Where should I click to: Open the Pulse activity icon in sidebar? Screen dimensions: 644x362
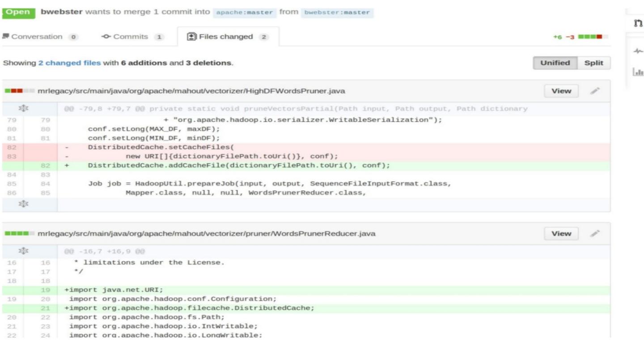click(638, 51)
